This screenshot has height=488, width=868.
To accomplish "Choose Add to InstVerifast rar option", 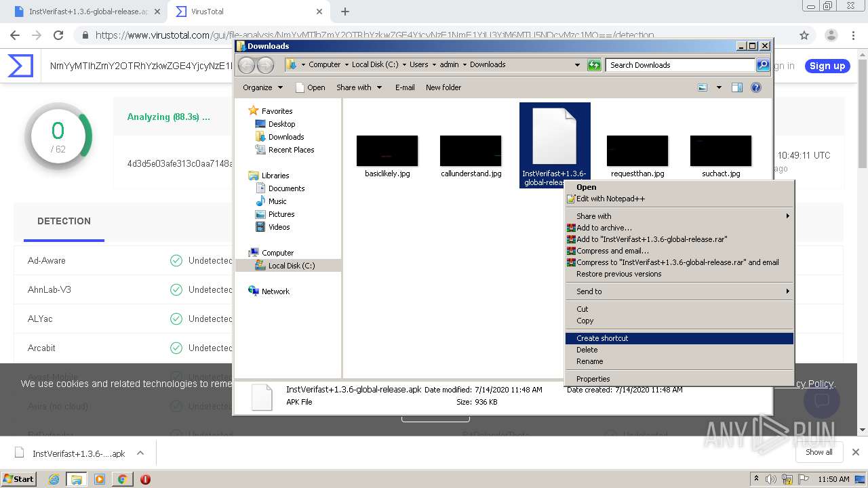I will click(679, 239).
